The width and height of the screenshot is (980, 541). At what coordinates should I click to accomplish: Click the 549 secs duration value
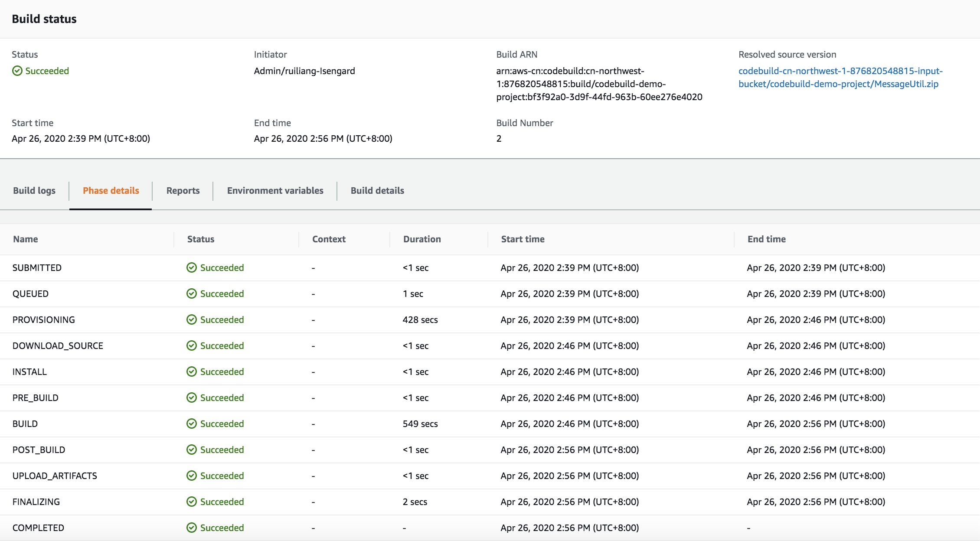[x=420, y=424]
